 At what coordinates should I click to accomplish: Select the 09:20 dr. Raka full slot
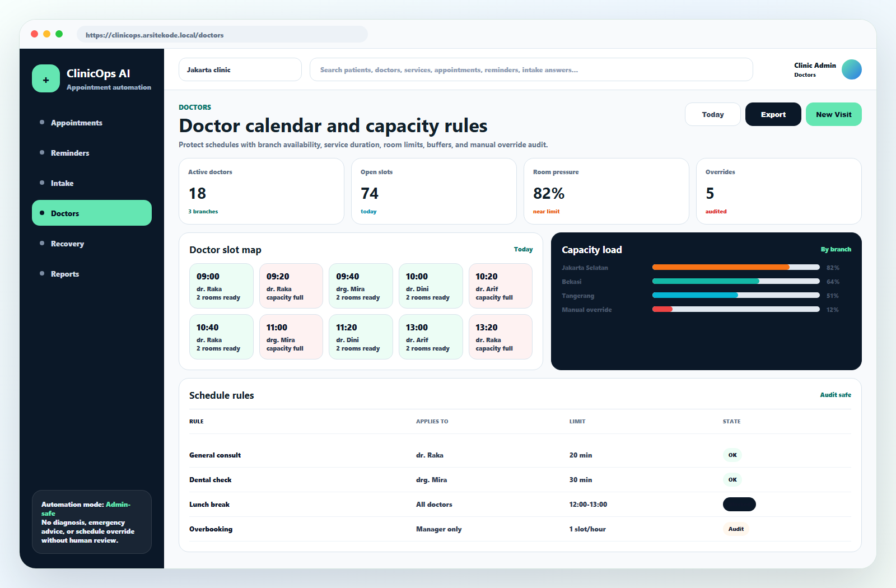[291, 286]
